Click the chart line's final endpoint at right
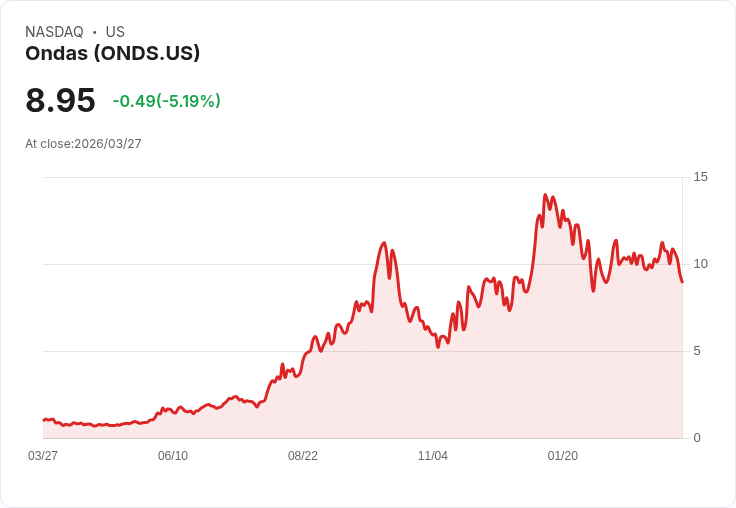This screenshot has height=508, width=736. tap(682, 282)
